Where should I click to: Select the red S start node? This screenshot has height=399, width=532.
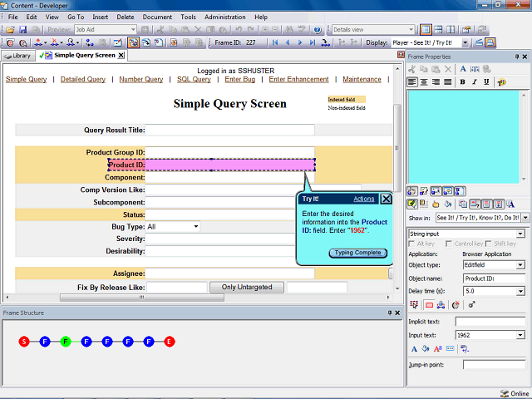point(24,342)
